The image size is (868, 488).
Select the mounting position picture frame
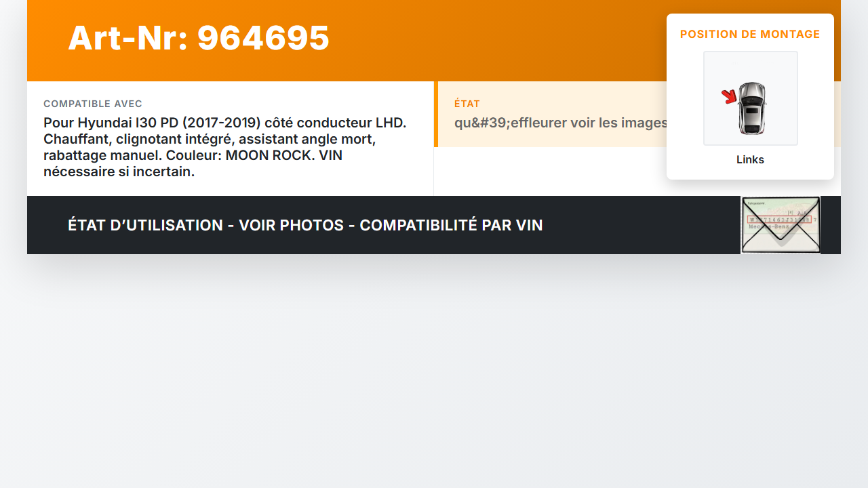tap(751, 98)
